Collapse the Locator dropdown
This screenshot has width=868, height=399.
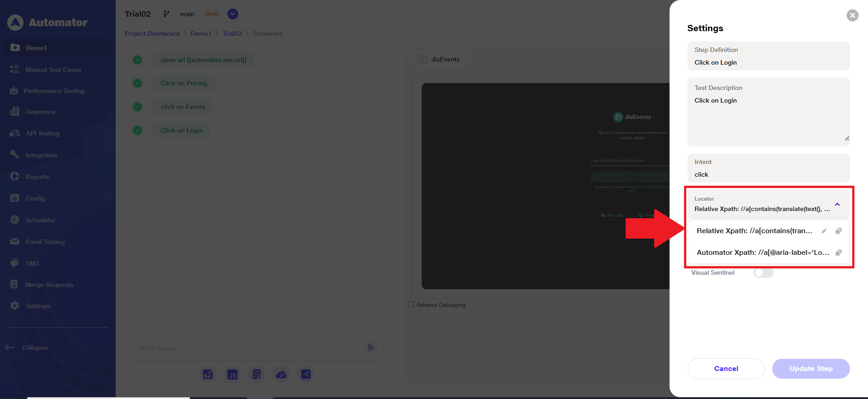(837, 205)
